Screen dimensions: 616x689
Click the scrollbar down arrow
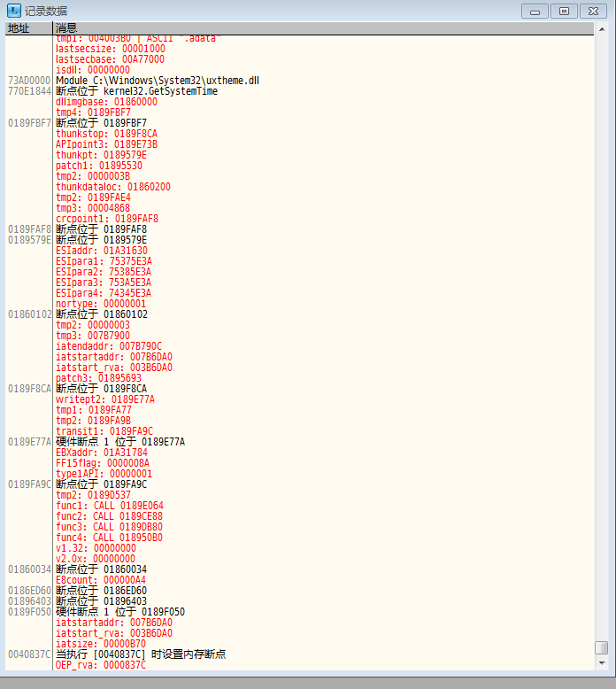(602, 663)
